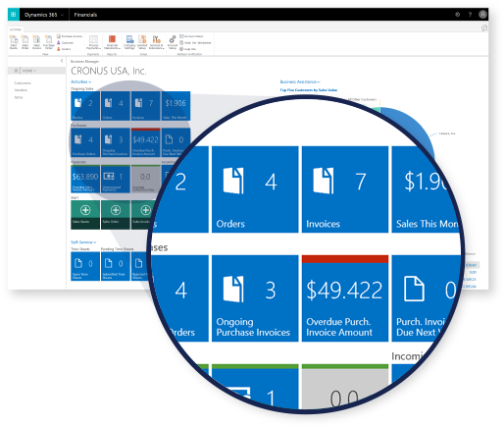Image resolution: width=504 pixels, height=427 pixels.
Task: Open the Open Time Sheets tile
Action: tap(85, 266)
